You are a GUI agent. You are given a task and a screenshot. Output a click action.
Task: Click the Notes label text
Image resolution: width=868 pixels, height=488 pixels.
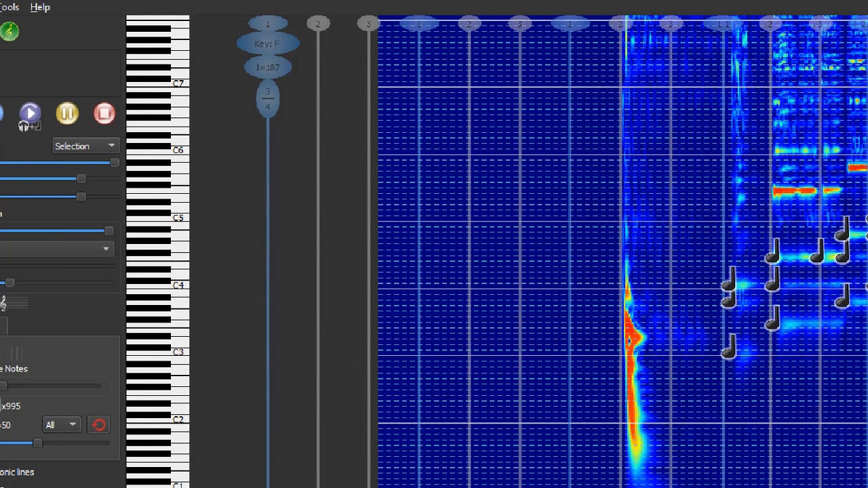pos(16,369)
